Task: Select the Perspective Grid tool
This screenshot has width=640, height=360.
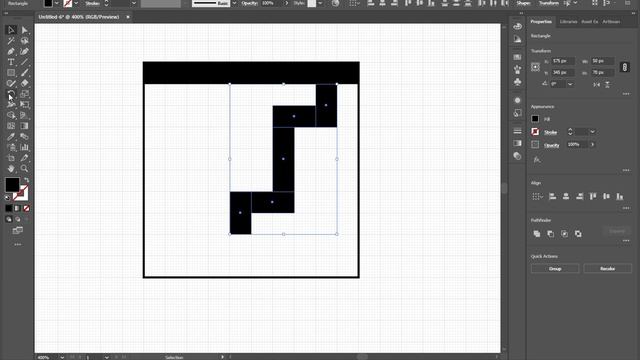Action: coord(24,115)
